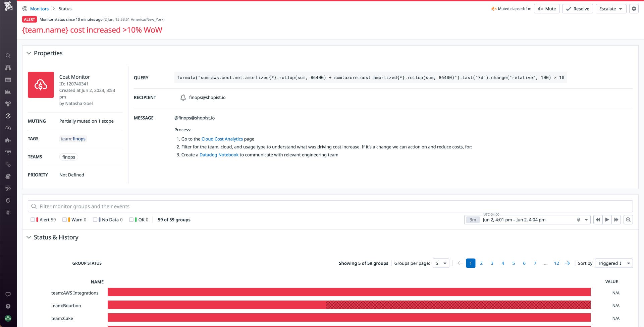Click the APM gauge icon in sidebar
The height and width of the screenshot is (327, 644).
pyautogui.click(x=8, y=128)
